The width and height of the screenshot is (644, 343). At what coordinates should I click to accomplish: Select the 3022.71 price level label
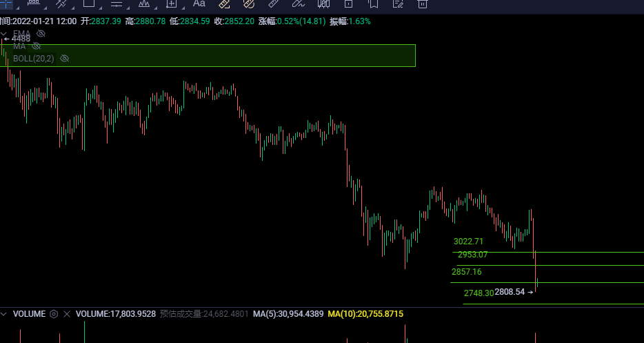[468, 242]
